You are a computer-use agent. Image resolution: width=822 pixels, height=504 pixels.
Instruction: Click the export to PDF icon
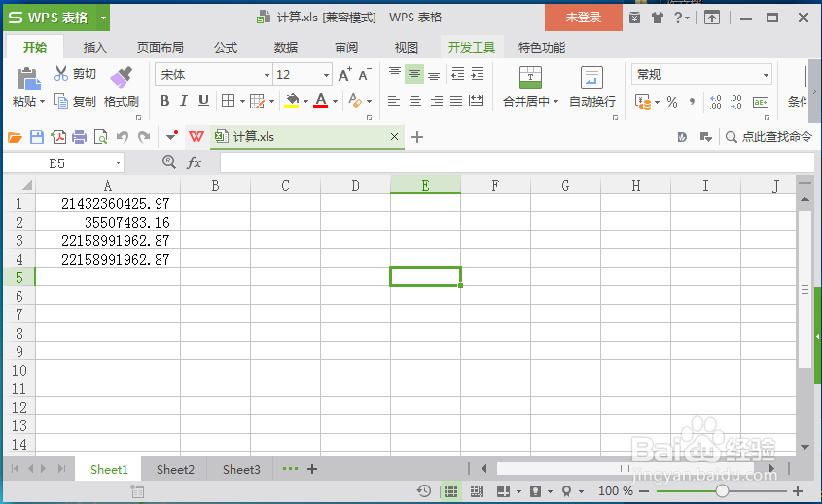[58, 137]
